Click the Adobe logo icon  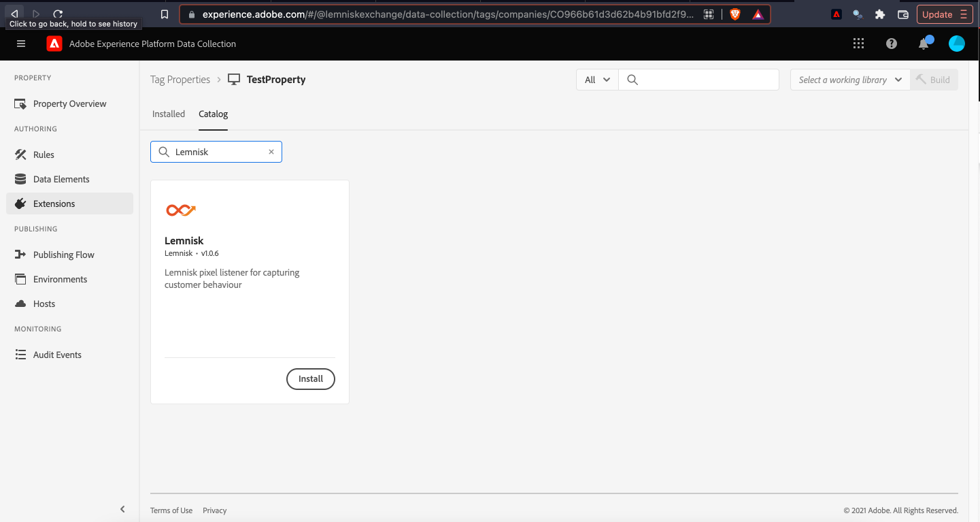tap(54, 44)
